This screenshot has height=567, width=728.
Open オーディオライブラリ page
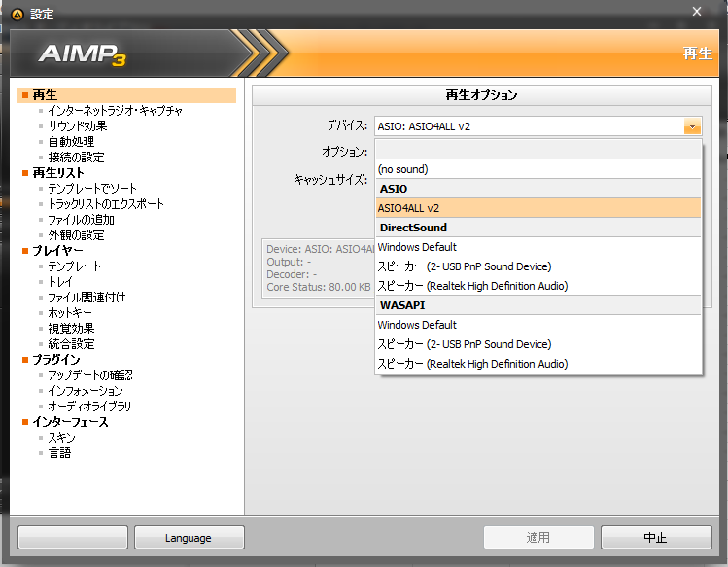(x=89, y=407)
